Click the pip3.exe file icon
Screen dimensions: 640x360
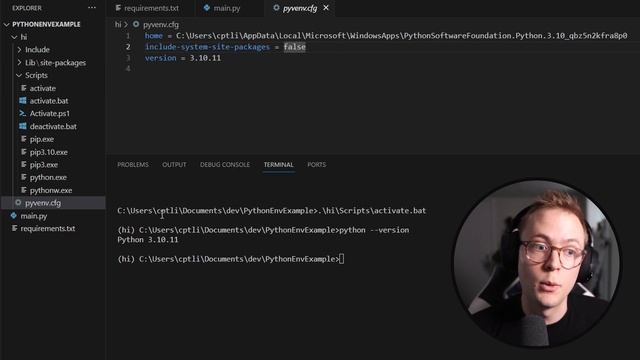(23, 164)
